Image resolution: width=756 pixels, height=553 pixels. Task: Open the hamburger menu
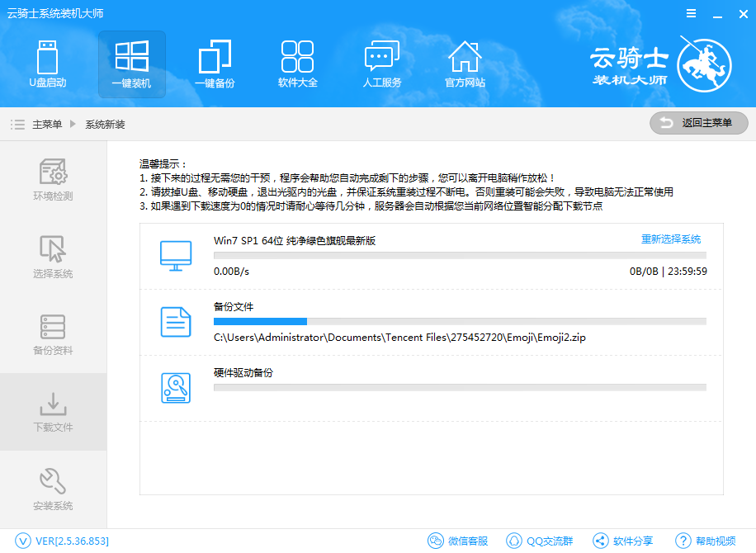[691, 13]
